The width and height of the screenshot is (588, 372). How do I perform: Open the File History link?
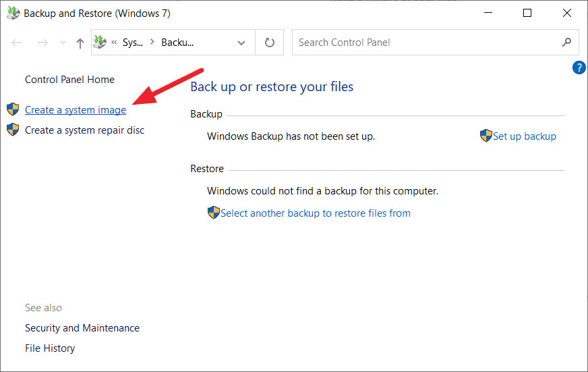tap(50, 348)
